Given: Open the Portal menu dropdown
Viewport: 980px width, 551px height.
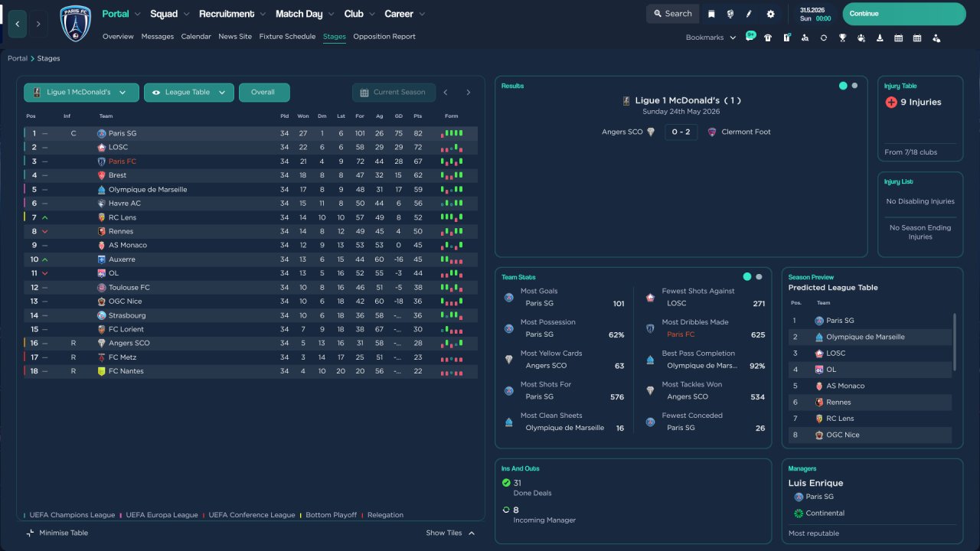Looking at the screenshot, I should coord(122,14).
